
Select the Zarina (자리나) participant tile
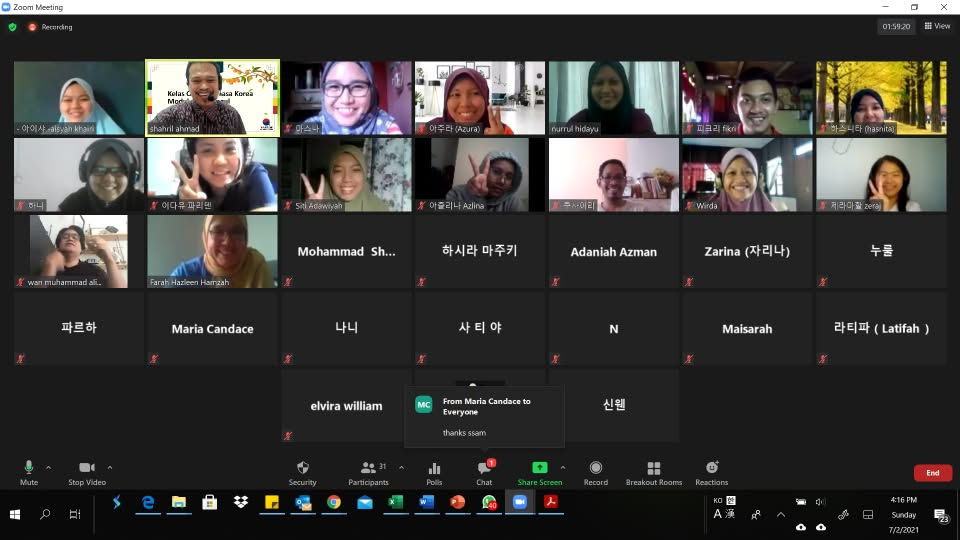pos(748,251)
